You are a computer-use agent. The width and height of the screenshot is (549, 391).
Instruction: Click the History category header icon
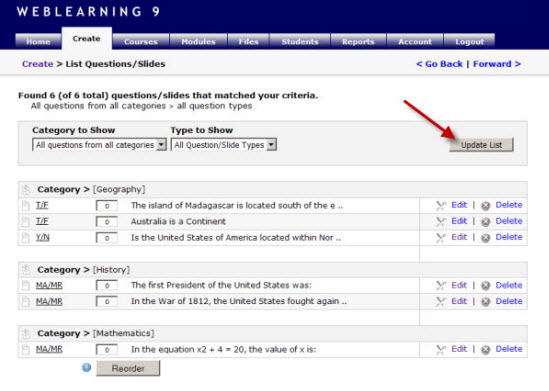[26, 270]
